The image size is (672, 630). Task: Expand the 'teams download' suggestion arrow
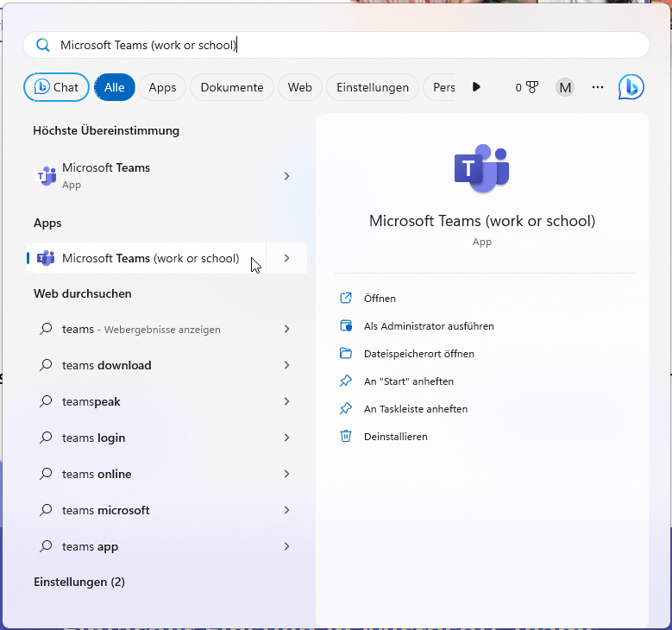[x=286, y=365]
